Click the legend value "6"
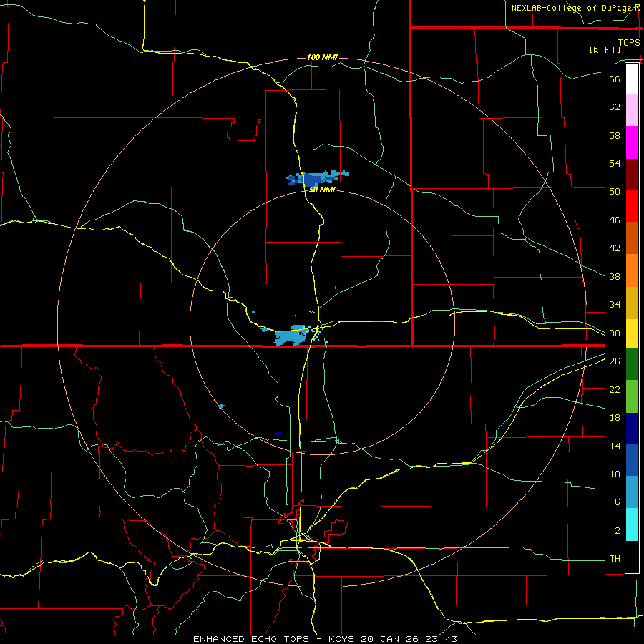This screenshot has width=644, height=644. click(618, 502)
